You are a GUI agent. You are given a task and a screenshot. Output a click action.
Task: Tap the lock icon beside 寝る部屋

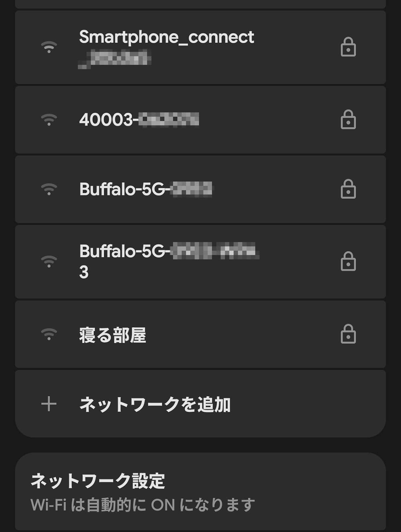(x=348, y=334)
